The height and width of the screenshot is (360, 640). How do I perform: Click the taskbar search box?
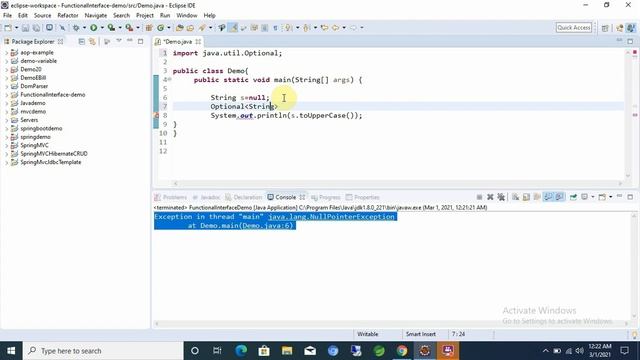tap(103, 351)
